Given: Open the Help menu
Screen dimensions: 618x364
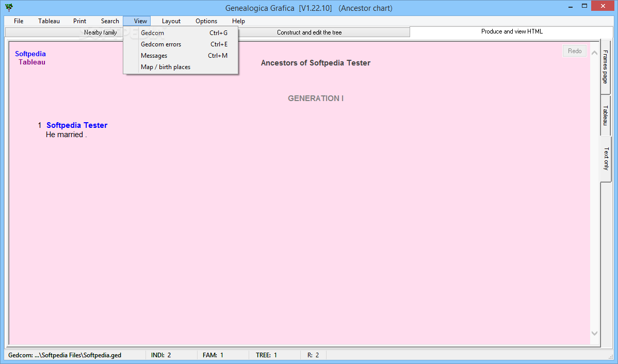Looking at the screenshot, I should 238,21.
